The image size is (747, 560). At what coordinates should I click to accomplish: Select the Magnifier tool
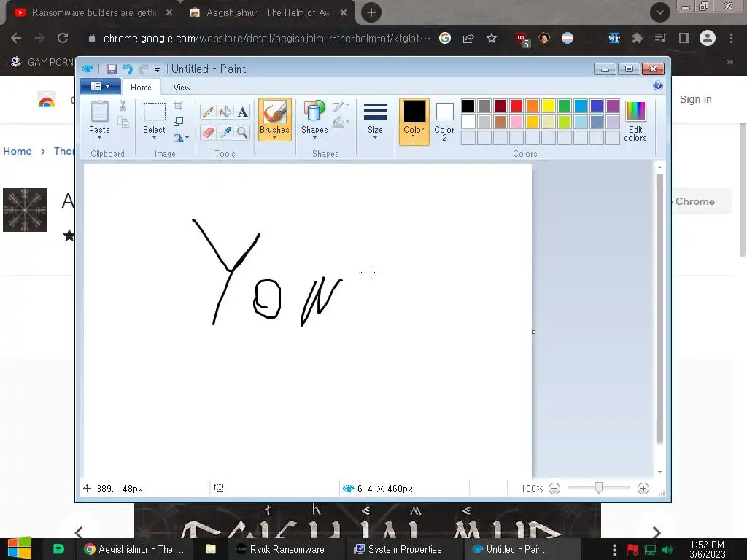[x=242, y=132]
